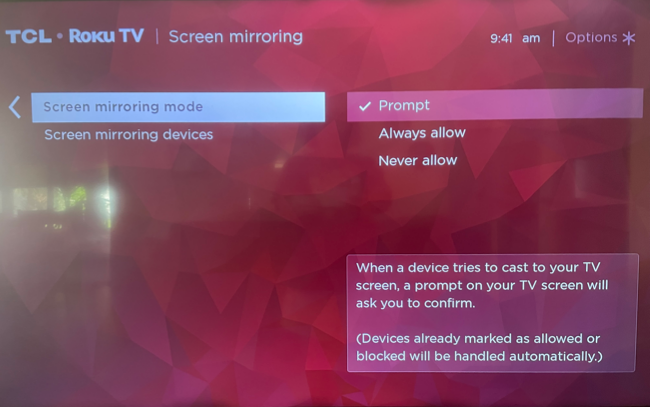
Task: Choose Never allow option
Action: [x=417, y=160]
